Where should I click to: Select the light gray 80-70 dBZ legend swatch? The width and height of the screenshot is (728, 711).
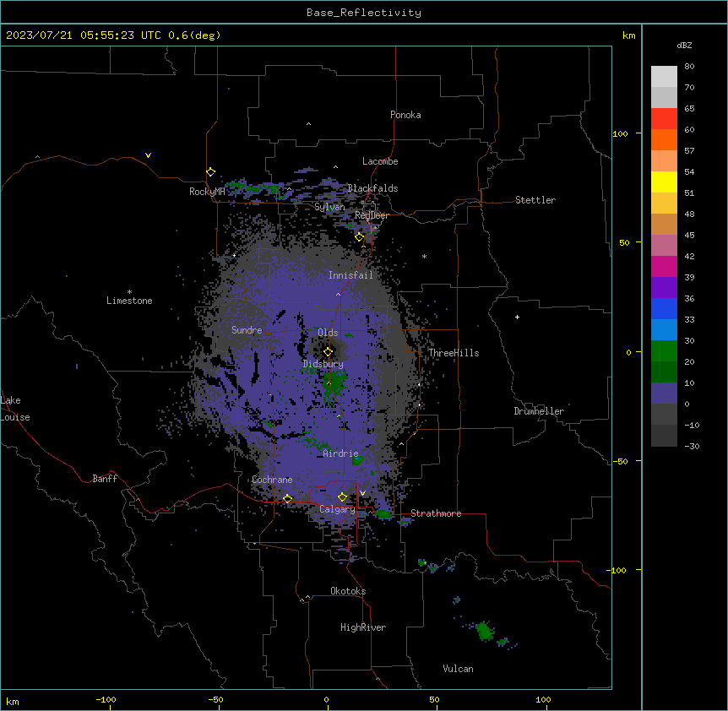click(664, 76)
